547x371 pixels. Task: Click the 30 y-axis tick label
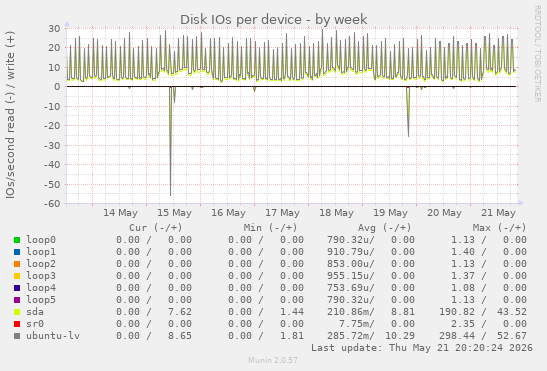[x=54, y=28]
